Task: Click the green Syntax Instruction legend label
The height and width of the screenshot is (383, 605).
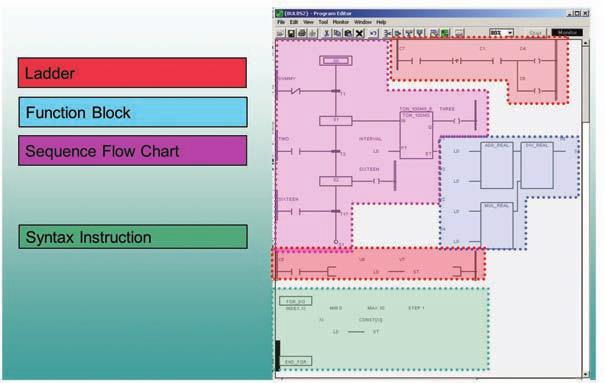Action: [133, 237]
